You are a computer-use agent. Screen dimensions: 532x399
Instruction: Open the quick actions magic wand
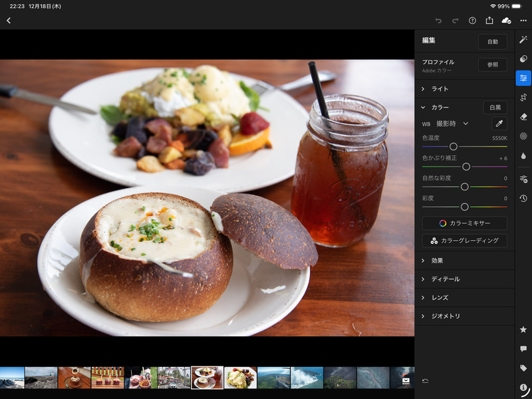coord(523,39)
